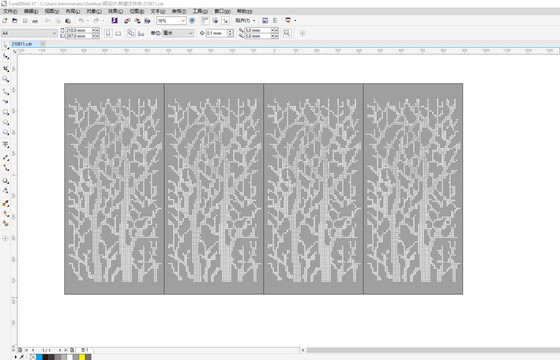Select the Polygon tool
The height and width of the screenshot is (360, 560).
click(x=5, y=132)
